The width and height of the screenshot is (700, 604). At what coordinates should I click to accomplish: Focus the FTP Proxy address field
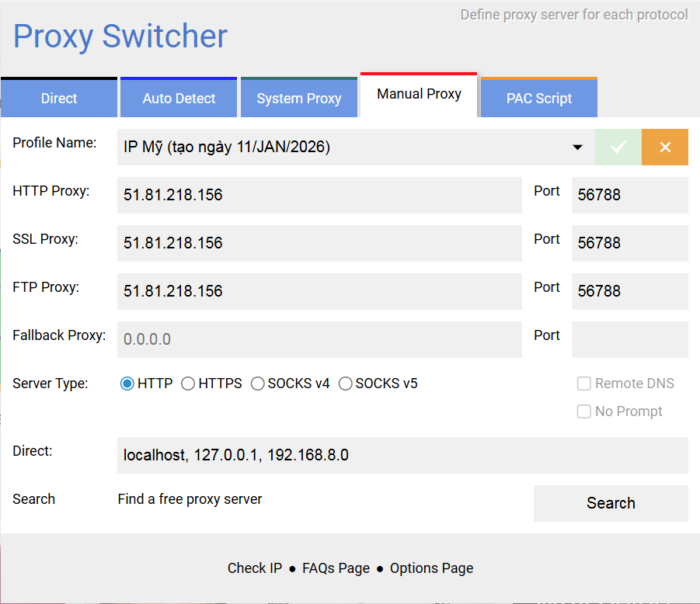pyautogui.click(x=319, y=292)
